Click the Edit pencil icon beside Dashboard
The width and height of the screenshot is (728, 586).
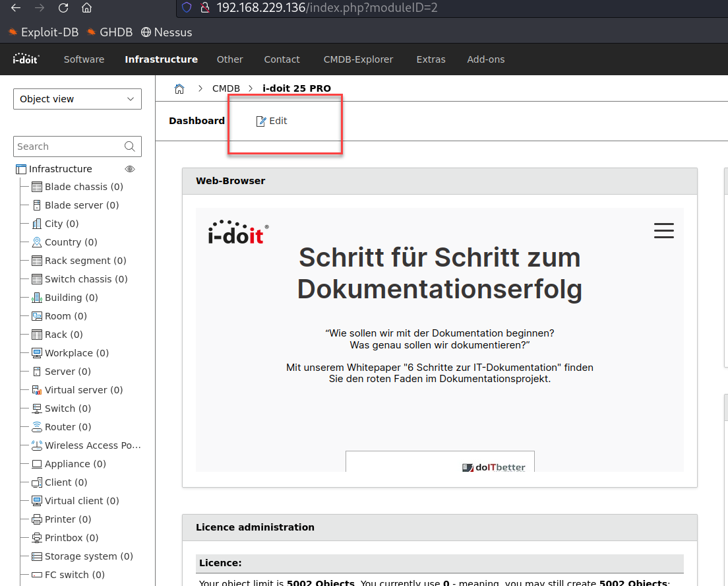261,121
